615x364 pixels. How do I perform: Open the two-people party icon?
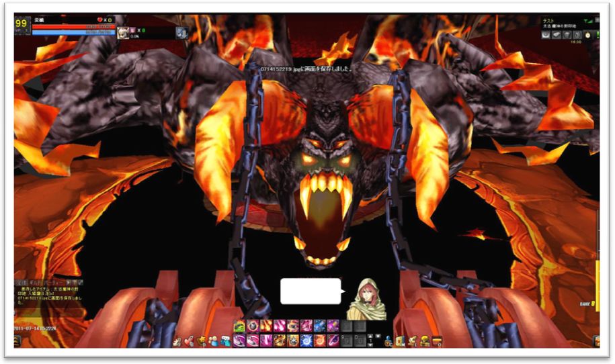(213, 341)
